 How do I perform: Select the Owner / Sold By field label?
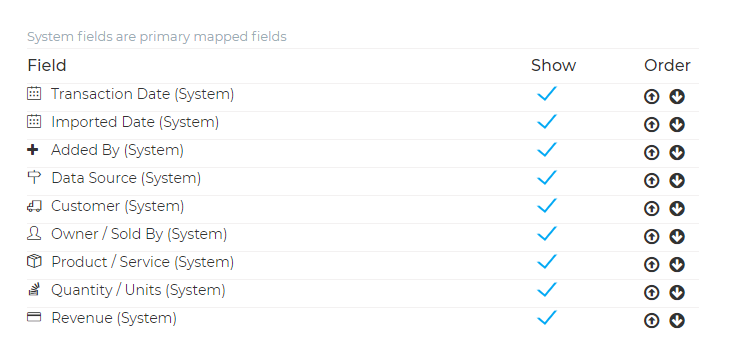coord(139,234)
